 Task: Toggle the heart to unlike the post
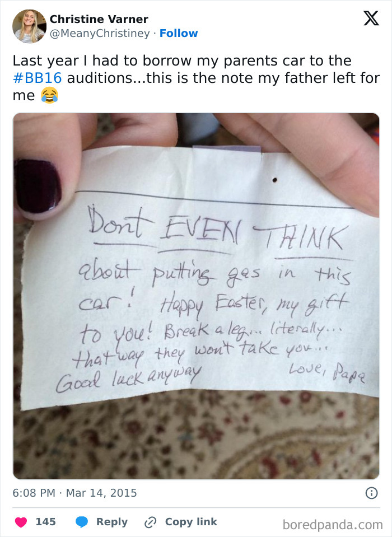21,521
